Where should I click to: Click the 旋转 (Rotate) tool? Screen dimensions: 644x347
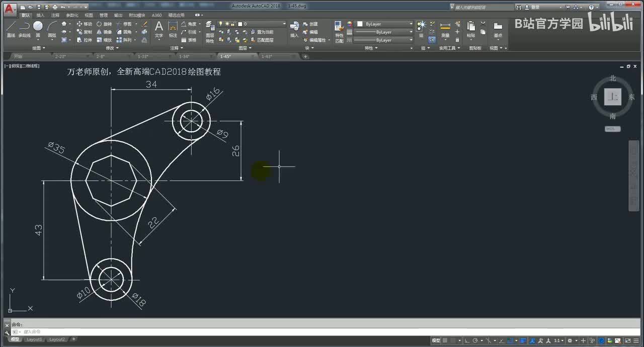pos(104,24)
